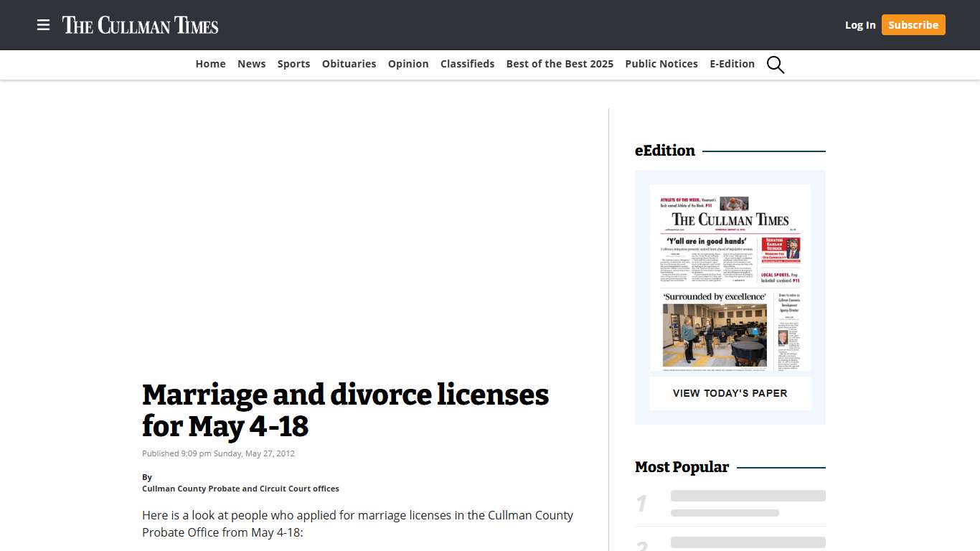Click the Log In link

click(859, 24)
